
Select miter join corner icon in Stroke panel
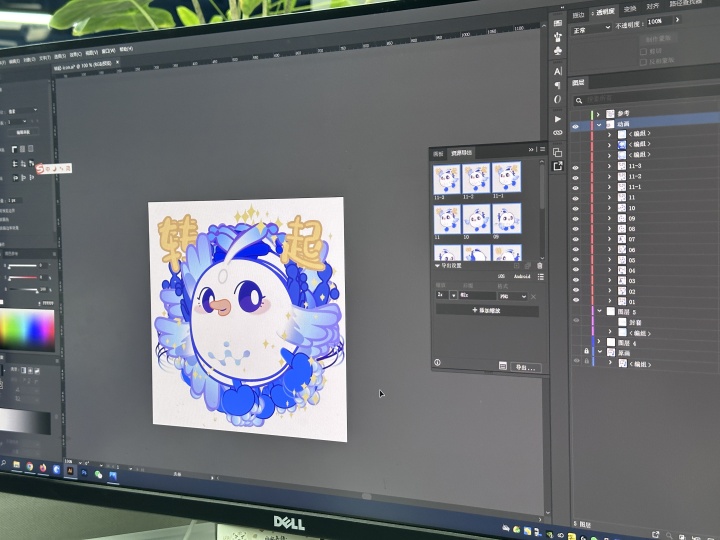(x=15, y=149)
